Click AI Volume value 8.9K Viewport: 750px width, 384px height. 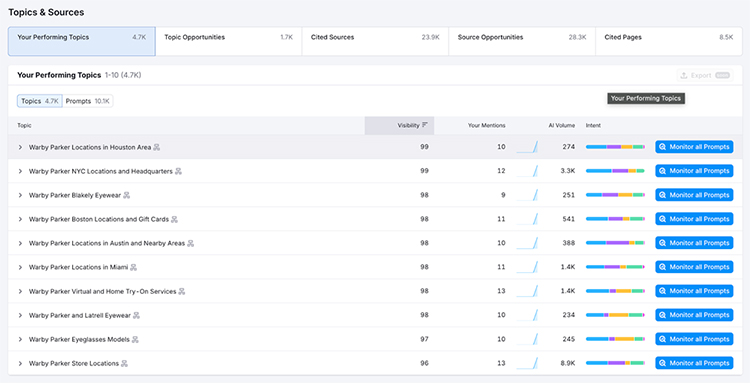click(568, 363)
